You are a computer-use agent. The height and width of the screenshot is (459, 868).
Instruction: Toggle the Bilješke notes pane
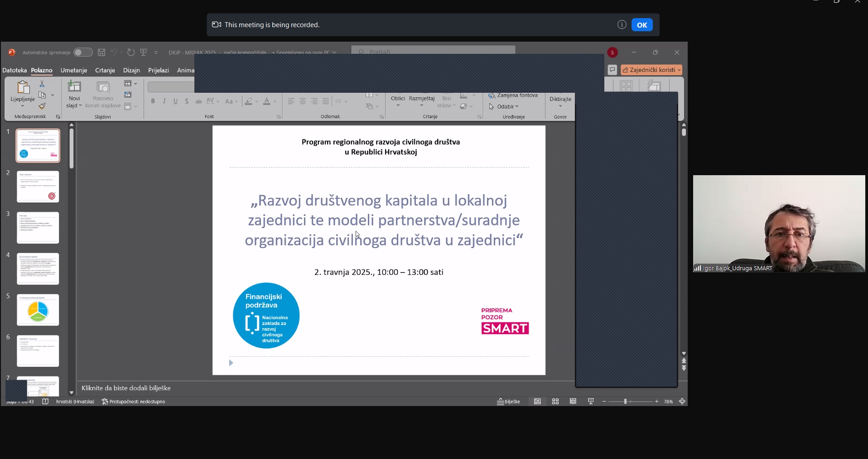509,402
